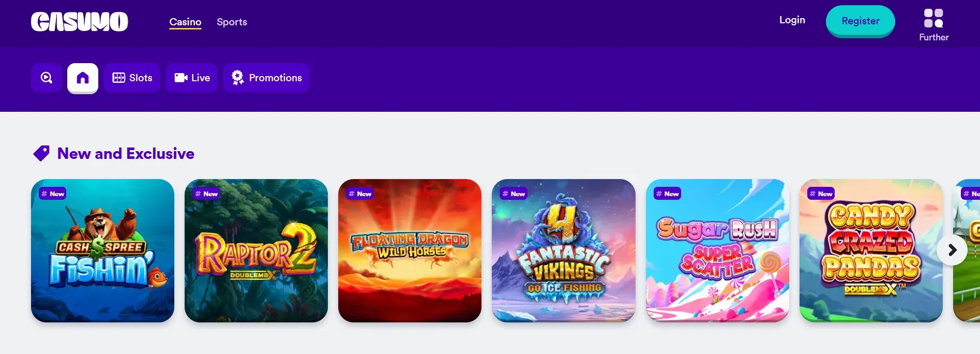Viewport: 980px width, 354px height.
Task: Click the New and Exclusive tag icon
Action: point(41,153)
